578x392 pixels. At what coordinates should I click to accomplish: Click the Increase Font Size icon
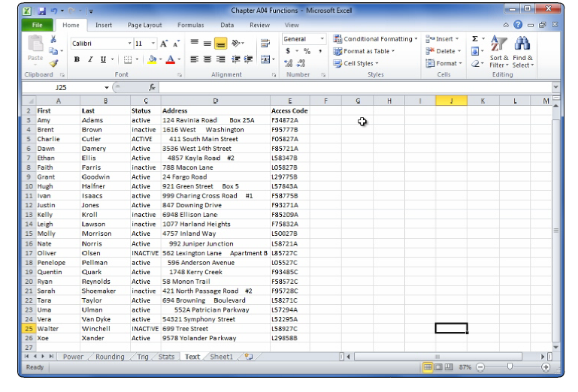click(165, 44)
